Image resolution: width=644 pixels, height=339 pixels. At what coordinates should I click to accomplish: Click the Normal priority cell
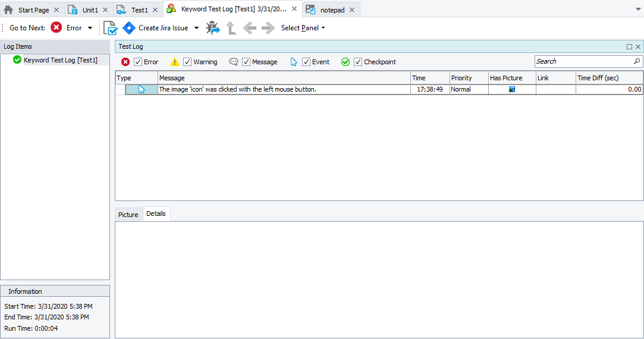(469, 89)
